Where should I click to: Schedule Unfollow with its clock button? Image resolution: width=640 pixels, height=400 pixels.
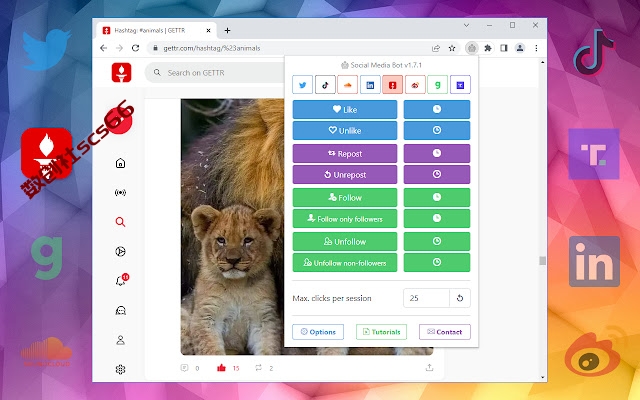[437, 242]
